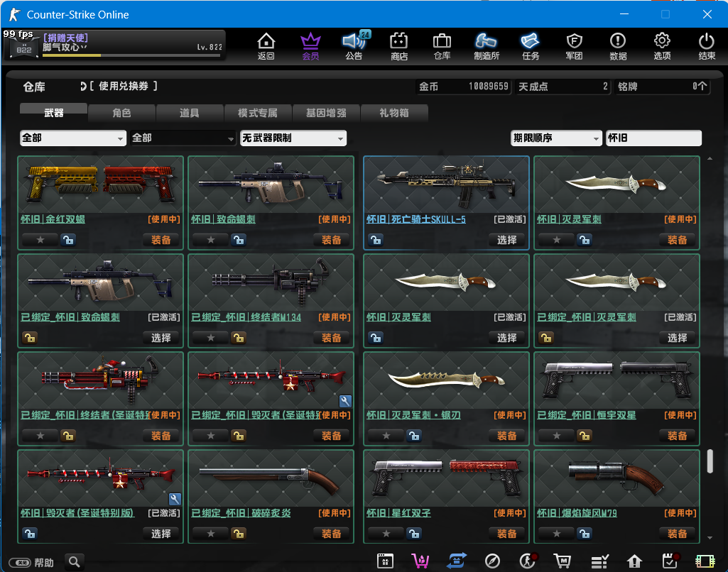Screen dimensions: 728x572
Task: Open the rainbow film strip icon
Action: [x=705, y=561]
